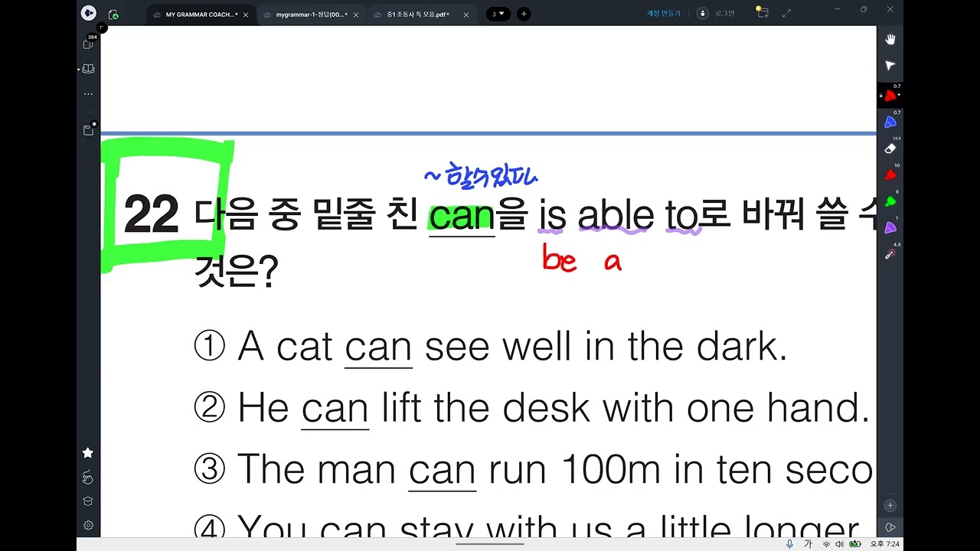The width and height of the screenshot is (980, 551).
Task: Open the pages icon labeled 384
Action: (88, 44)
